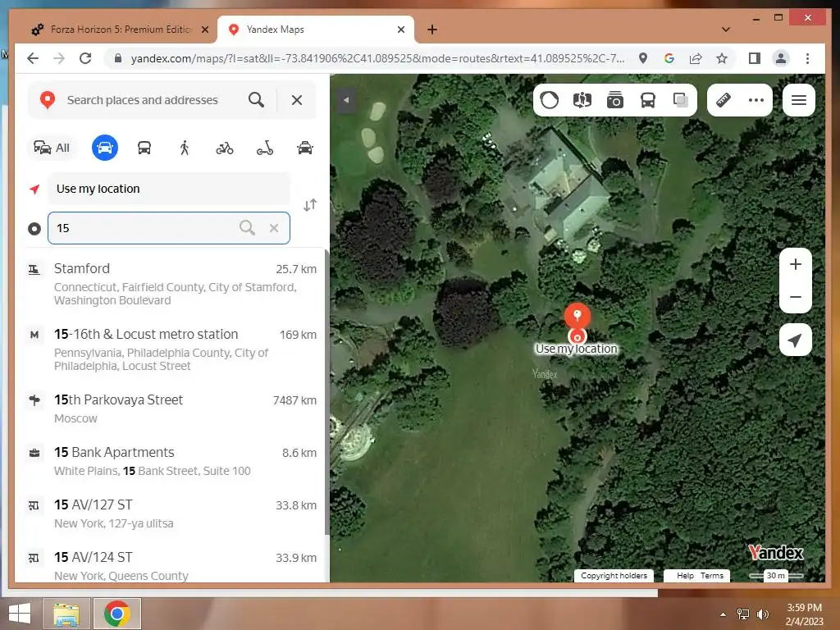840x630 pixels.
Task: Click the destination input with '15'
Action: pos(169,228)
